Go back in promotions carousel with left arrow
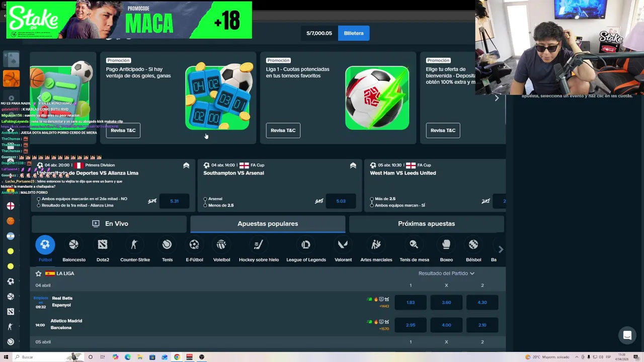Screen dimensions: 644x362 coord(39,98)
